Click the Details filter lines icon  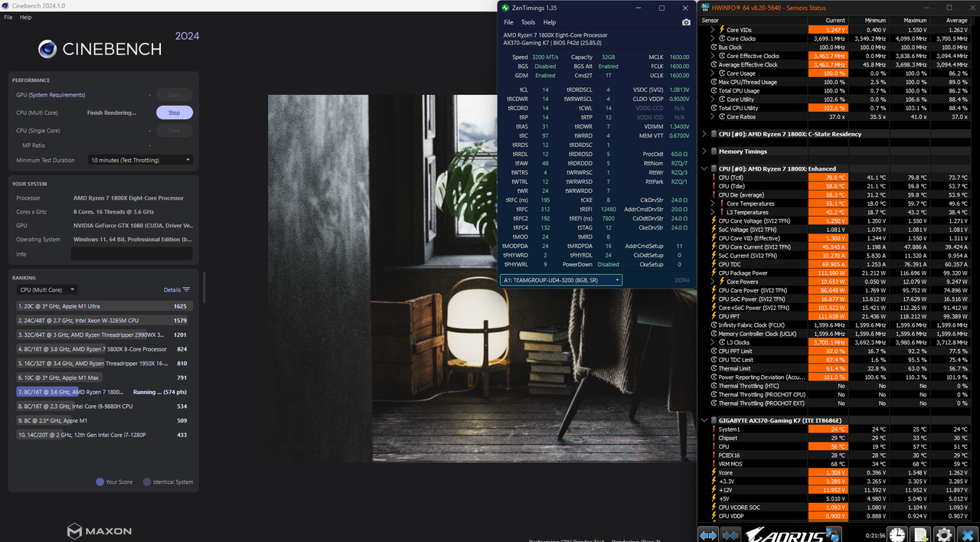(186, 290)
